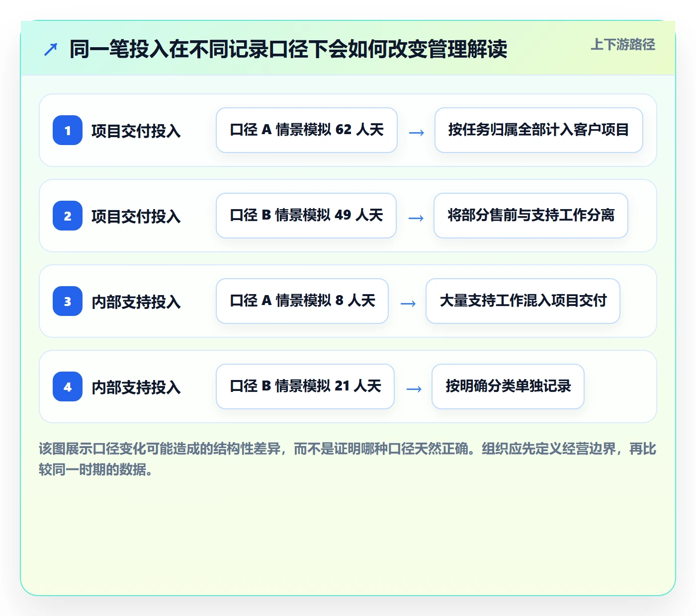The height and width of the screenshot is (616, 696).
Task: Click the footnote paragraph starting 该图展示口径变化
Action: (x=348, y=459)
